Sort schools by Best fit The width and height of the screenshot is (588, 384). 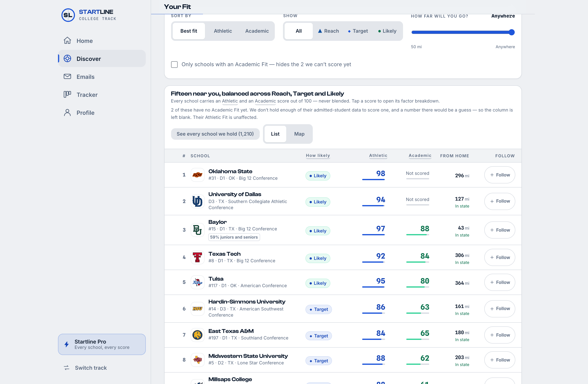189,31
